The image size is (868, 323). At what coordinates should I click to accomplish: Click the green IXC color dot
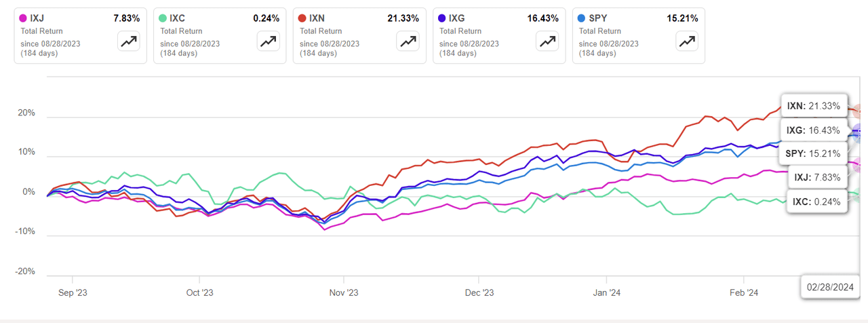(x=163, y=18)
